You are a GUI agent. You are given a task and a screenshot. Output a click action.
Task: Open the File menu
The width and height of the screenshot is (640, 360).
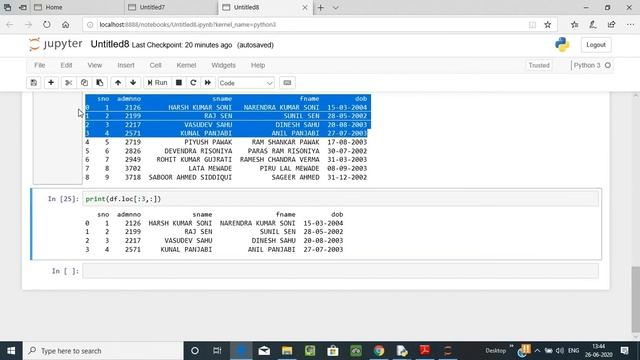coord(40,65)
